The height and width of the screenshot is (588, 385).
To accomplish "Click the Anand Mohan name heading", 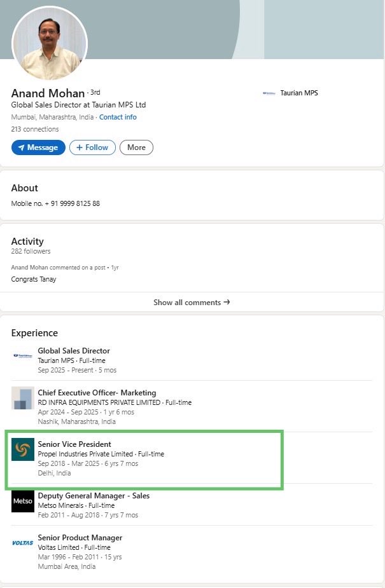I will click(48, 93).
